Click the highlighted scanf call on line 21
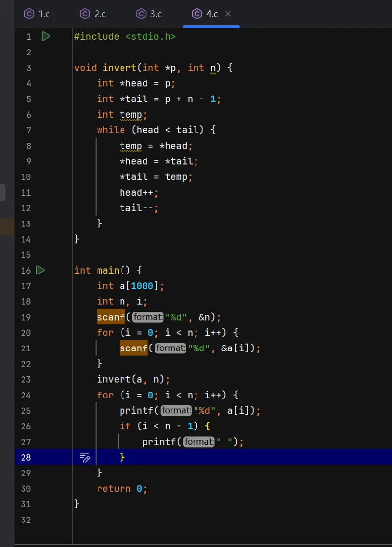Screen dimensions: 392x547 coord(133,348)
